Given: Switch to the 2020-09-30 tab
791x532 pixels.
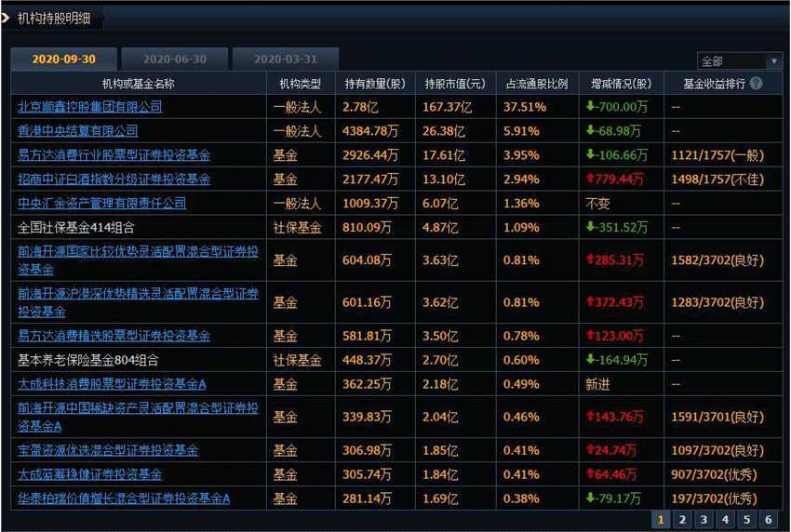Looking at the screenshot, I should pyautogui.click(x=64, y=59).
